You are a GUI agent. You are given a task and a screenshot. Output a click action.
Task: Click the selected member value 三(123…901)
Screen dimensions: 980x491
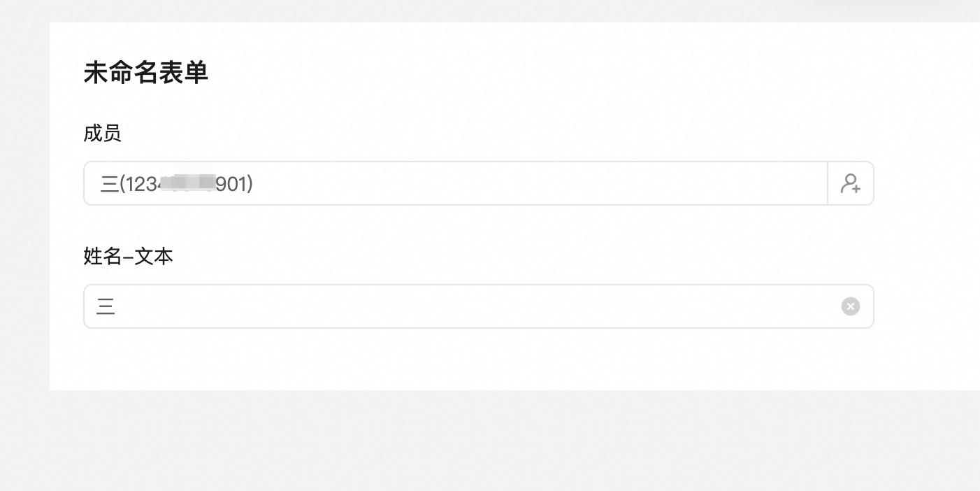177,184
